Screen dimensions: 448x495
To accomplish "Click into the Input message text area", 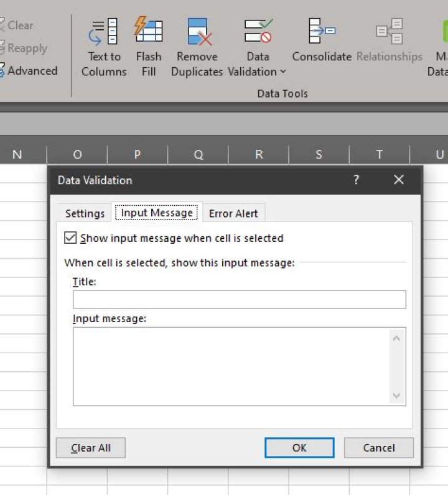I will 231,366.
